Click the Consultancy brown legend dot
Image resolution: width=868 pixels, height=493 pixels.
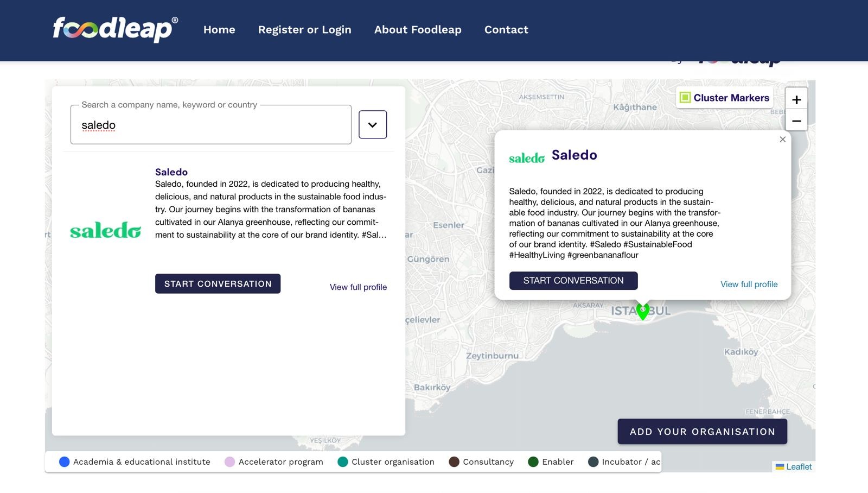click(454, 462)
